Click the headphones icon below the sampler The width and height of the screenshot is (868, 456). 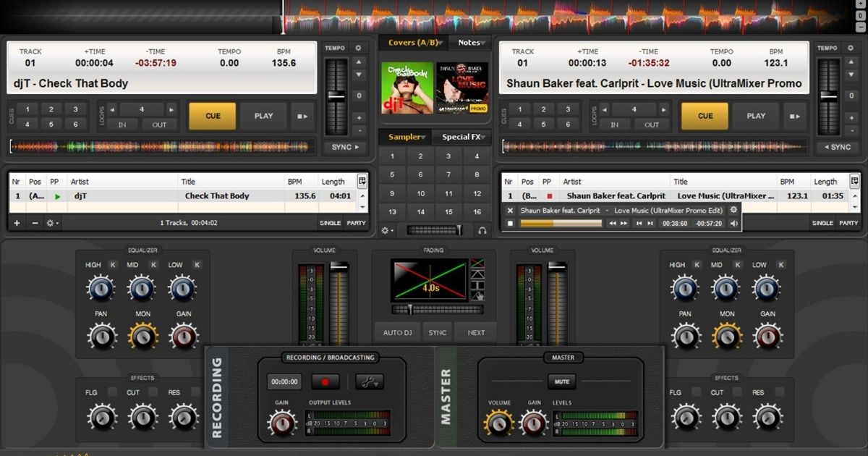pyautogui.click(x=482, y=231)
